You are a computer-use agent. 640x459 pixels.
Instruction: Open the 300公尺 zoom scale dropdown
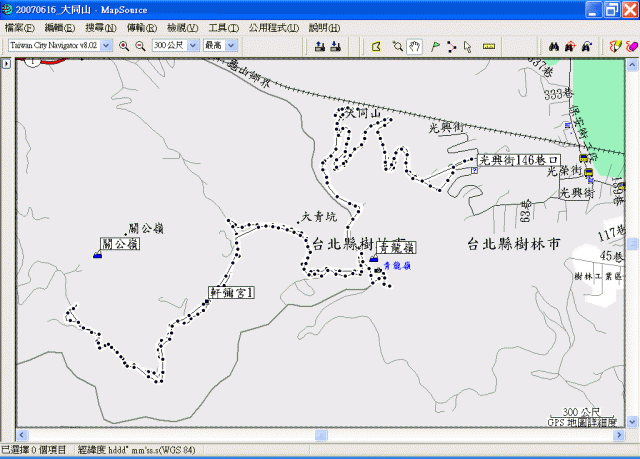(x=193, y=45)
